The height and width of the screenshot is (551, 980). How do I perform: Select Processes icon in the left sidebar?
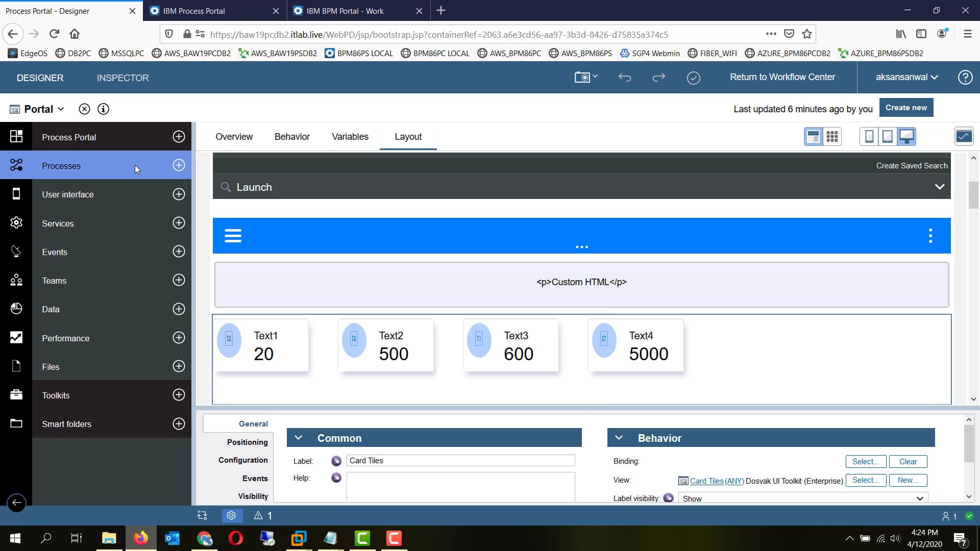(16, 165)
